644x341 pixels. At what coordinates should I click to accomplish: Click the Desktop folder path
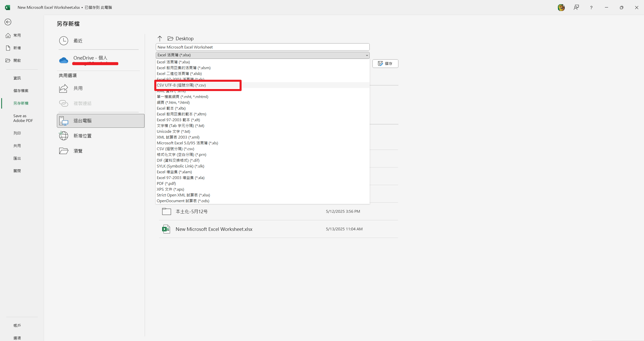click(x=181, y=38)
